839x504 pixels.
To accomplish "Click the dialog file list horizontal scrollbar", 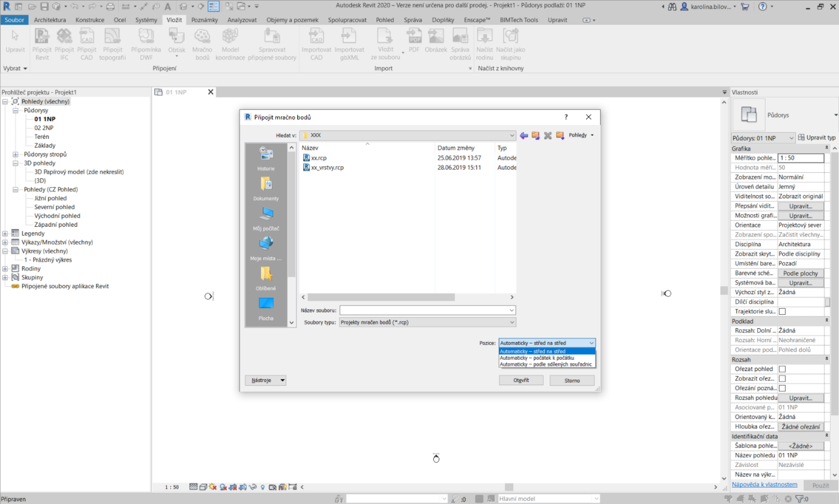I will click(x=382, y=297).
